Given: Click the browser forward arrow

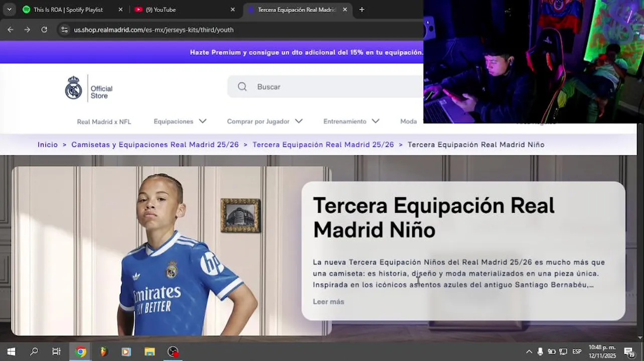Looking at the screenshot, I should coord(27,30).
